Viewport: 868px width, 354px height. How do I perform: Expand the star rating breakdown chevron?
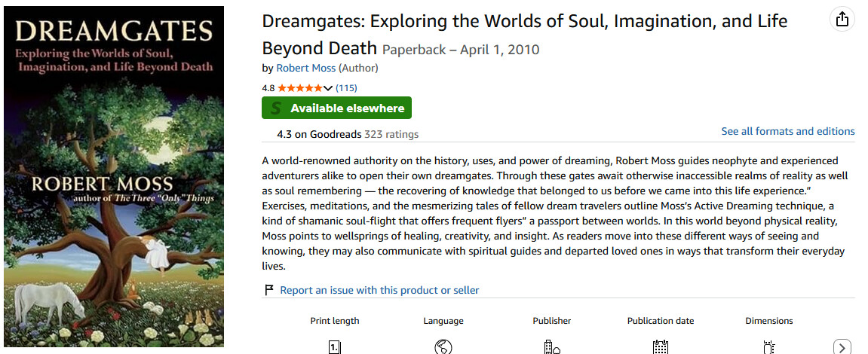[328, 88]
